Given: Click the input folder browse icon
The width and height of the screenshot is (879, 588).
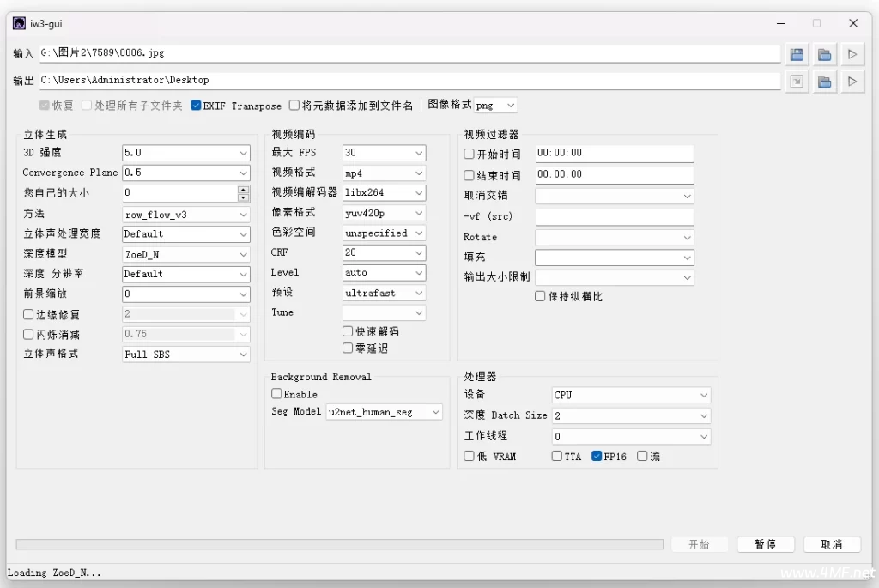Looking at the screenshot, I should point(824,53).
